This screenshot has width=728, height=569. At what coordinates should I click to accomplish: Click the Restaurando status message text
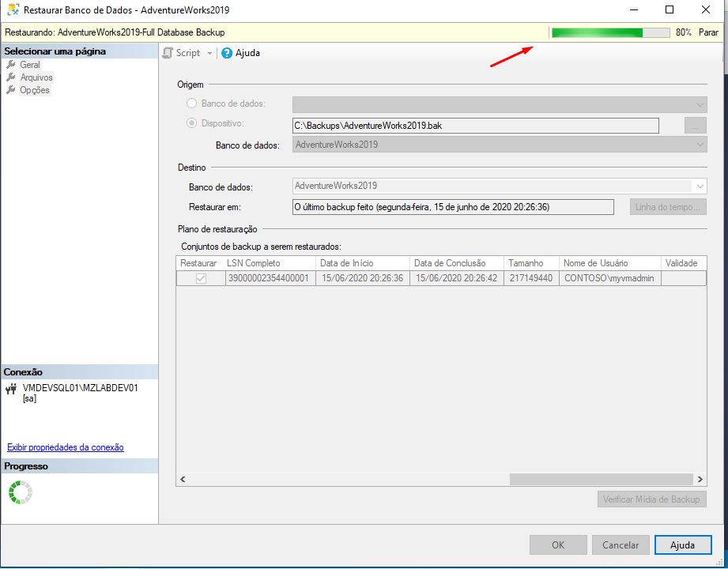tap(115, 32)
